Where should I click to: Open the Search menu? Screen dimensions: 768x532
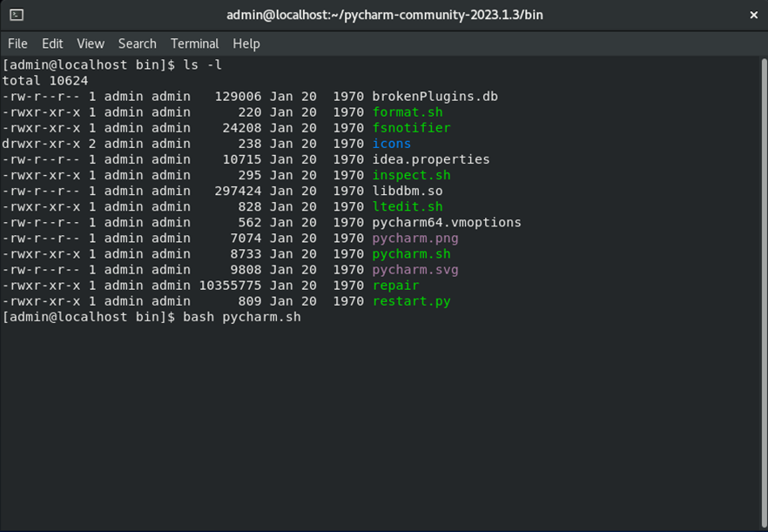tap(138, 44)
